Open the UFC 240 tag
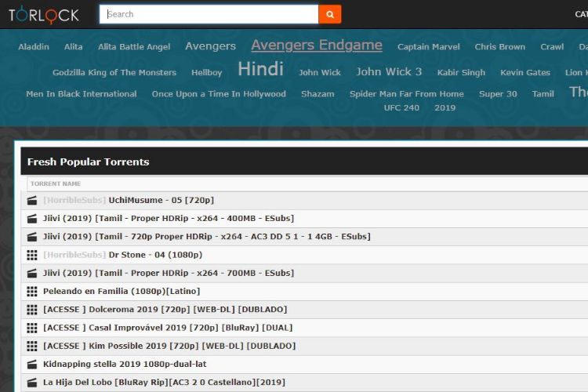This screenshot has width=588, height=392. [401, 107]
